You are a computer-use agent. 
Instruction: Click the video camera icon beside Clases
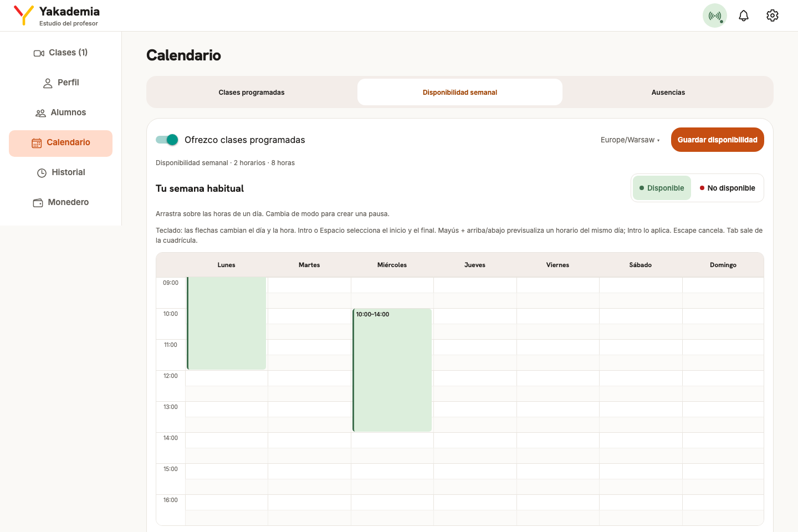pyautogui.click(x=39, y=53)
